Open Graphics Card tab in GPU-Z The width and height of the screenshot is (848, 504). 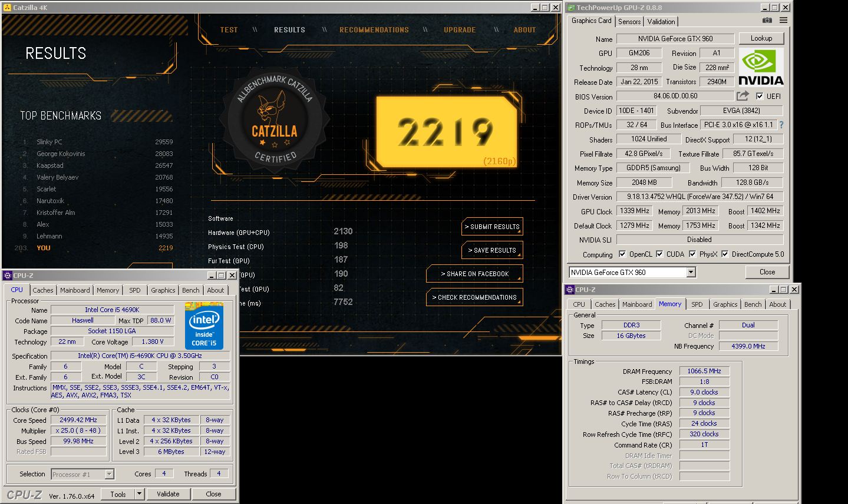[x=591, y=21]
